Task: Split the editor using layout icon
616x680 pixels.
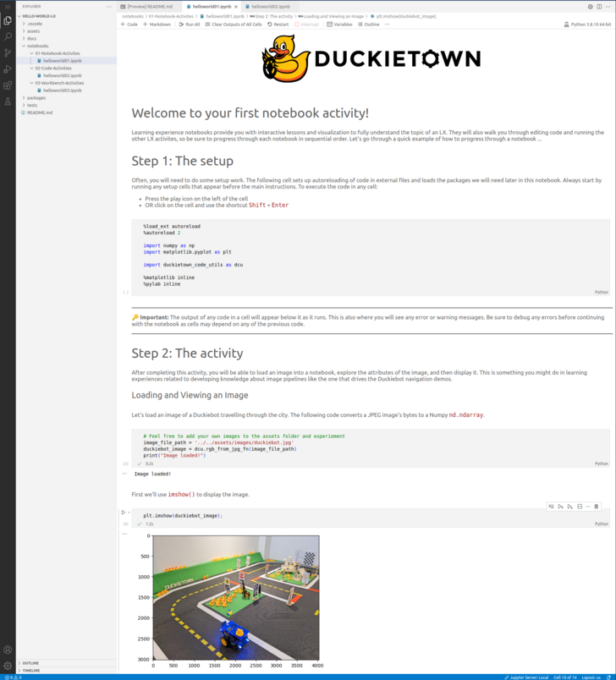Action: click(x=599, y=6)
